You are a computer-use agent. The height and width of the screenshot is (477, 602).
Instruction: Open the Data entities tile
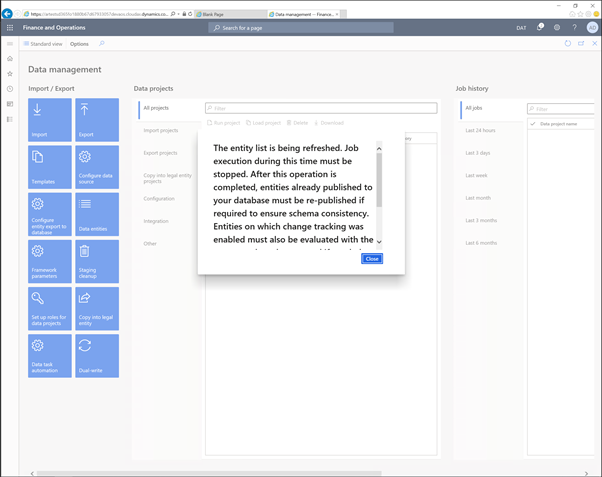(x=97, y=214)
